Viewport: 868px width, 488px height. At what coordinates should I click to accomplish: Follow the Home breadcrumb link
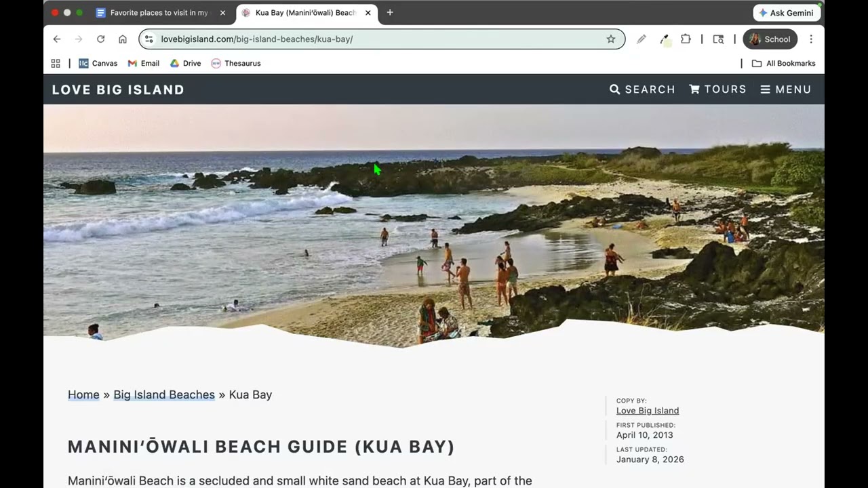83,394
